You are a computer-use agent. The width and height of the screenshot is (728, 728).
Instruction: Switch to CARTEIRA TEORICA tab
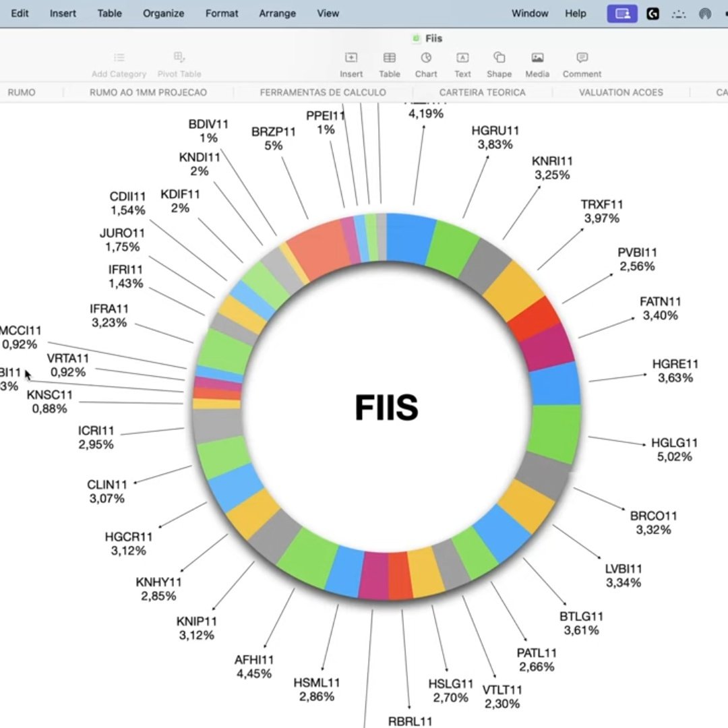click(483, 92)
